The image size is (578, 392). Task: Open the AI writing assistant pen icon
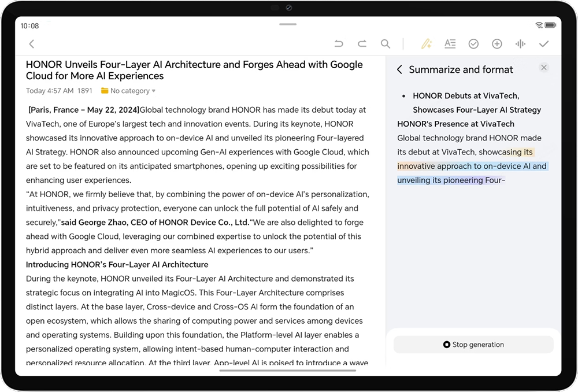click(x=427, y=44)
